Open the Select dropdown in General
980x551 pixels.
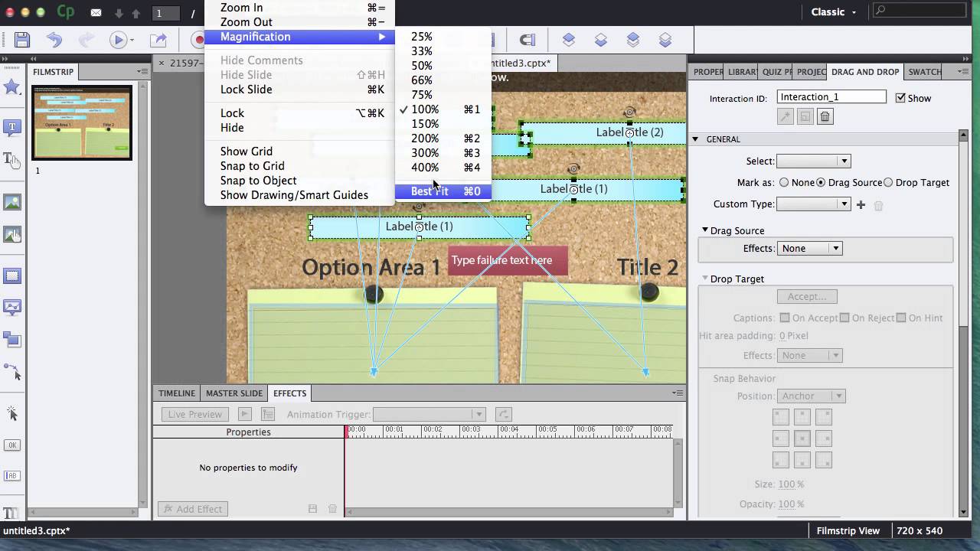coord(813,161)
